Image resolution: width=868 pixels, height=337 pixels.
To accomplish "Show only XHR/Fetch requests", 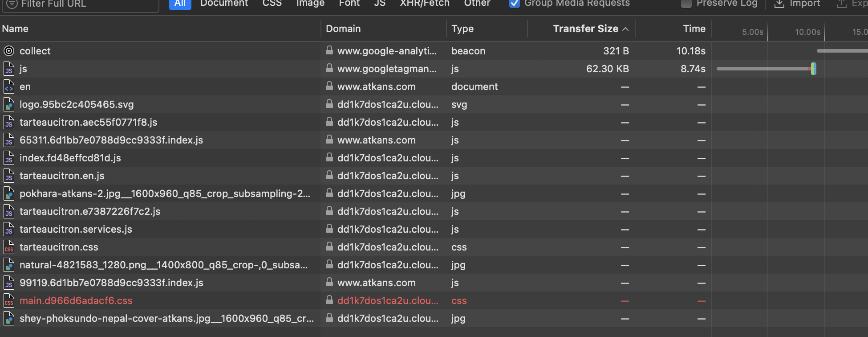I will pyautogui.click(x=425, y=4).
